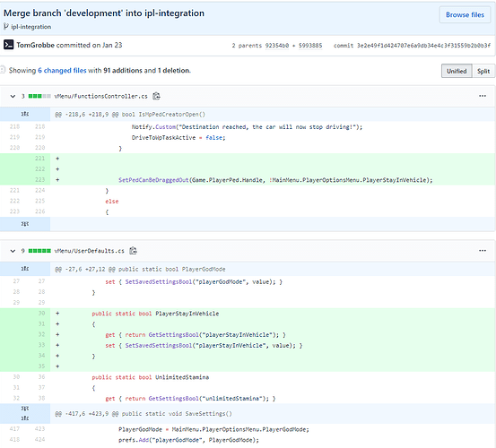Click the 'Notify.Custom' line 218
Screen dimensions: 496x448
(x=247, y=127)
